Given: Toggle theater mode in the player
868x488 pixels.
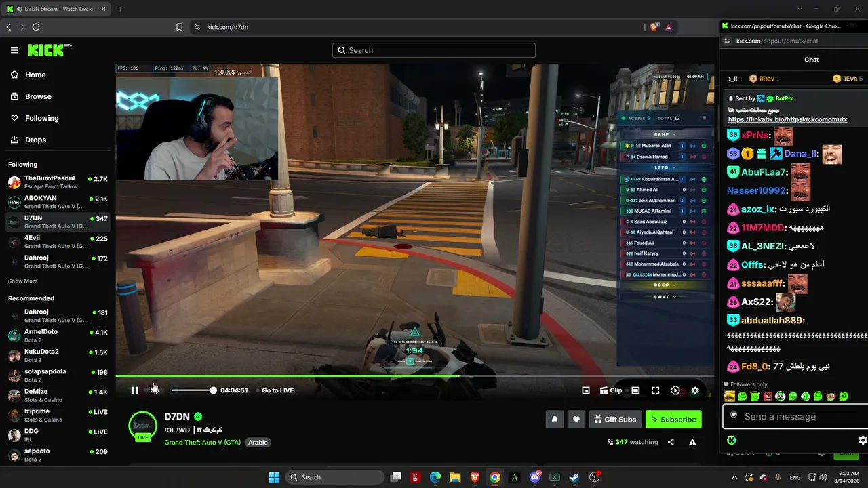Looking at the screenshot, I should (635, 390).
